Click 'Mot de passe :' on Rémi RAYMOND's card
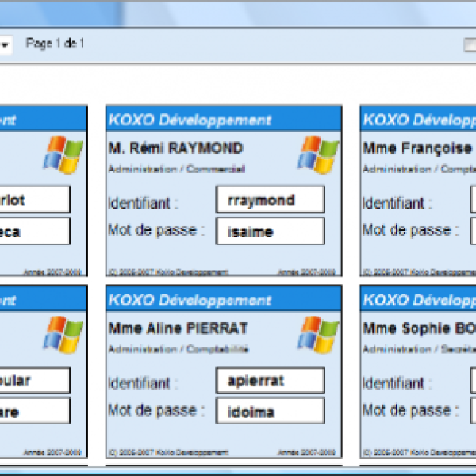This screenshot has height=476, width=476. (x=156, y=230)
